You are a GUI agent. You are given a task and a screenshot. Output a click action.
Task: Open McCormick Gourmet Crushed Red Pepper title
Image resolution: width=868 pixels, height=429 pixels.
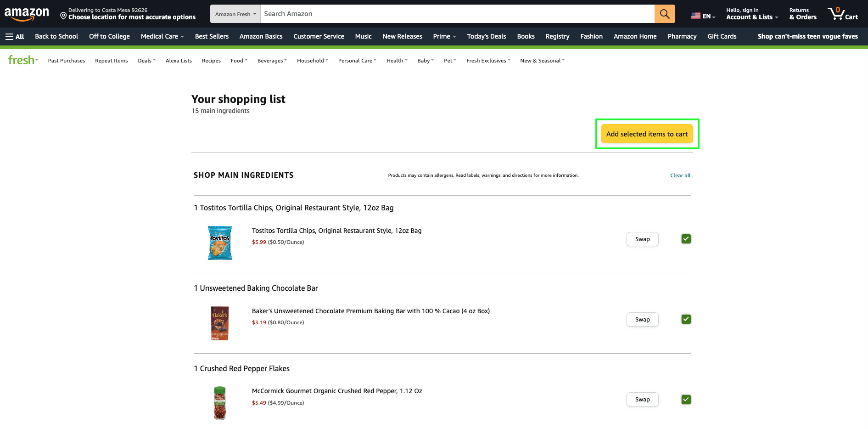337,391
